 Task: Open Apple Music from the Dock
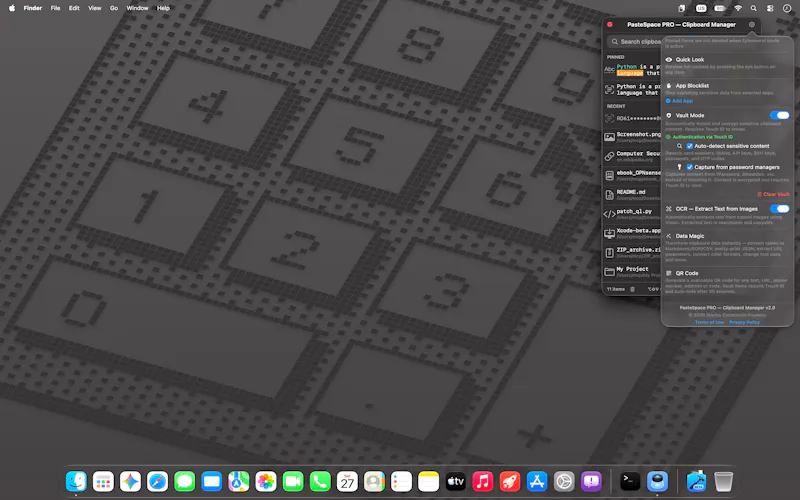482,481
